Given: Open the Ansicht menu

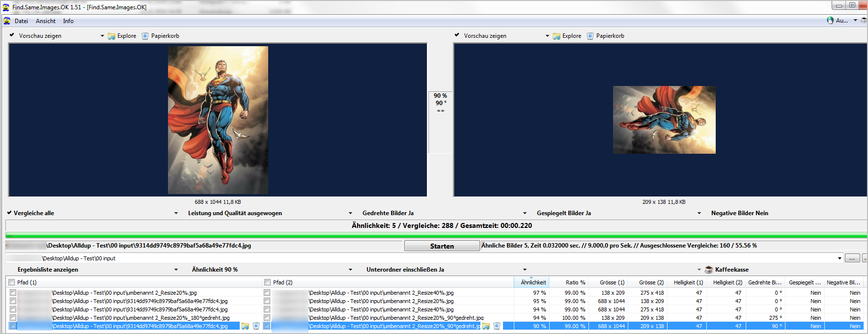Looking at the screenshot, I should [46, 21].
